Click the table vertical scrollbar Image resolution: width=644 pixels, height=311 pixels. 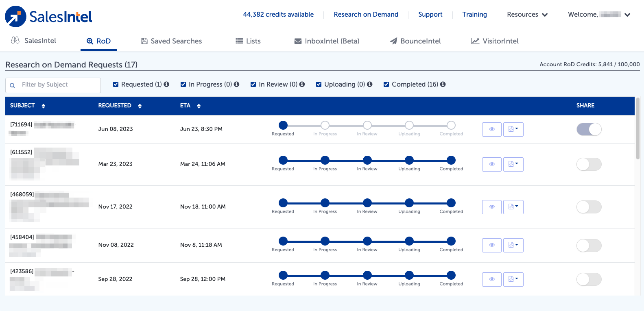638,128
